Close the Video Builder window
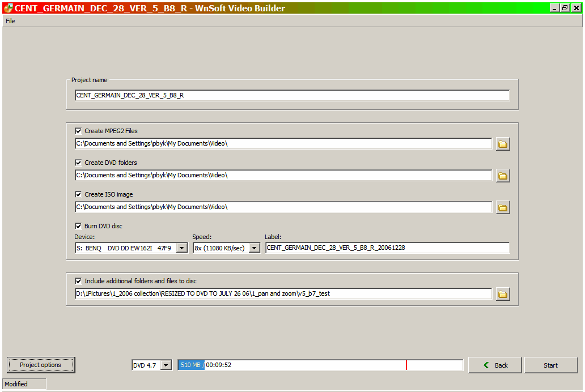This screenshot has width=585, height=392. coord(576,8)
